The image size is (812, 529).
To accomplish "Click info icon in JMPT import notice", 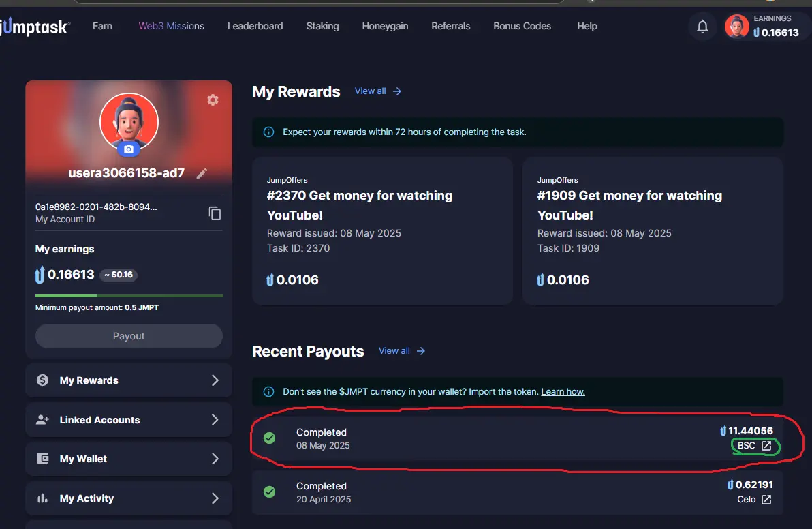I will pos(268,392).
